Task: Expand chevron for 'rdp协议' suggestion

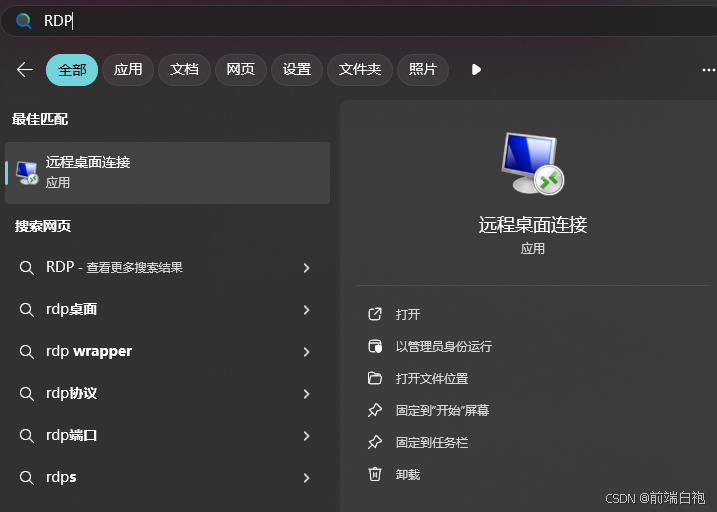Action: point(306,394)
